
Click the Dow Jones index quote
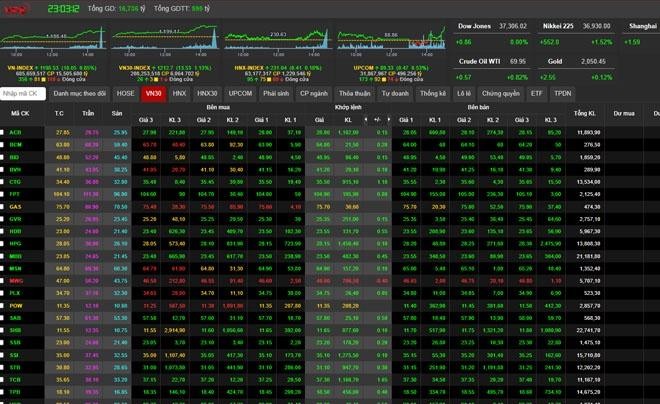point(492,34)
